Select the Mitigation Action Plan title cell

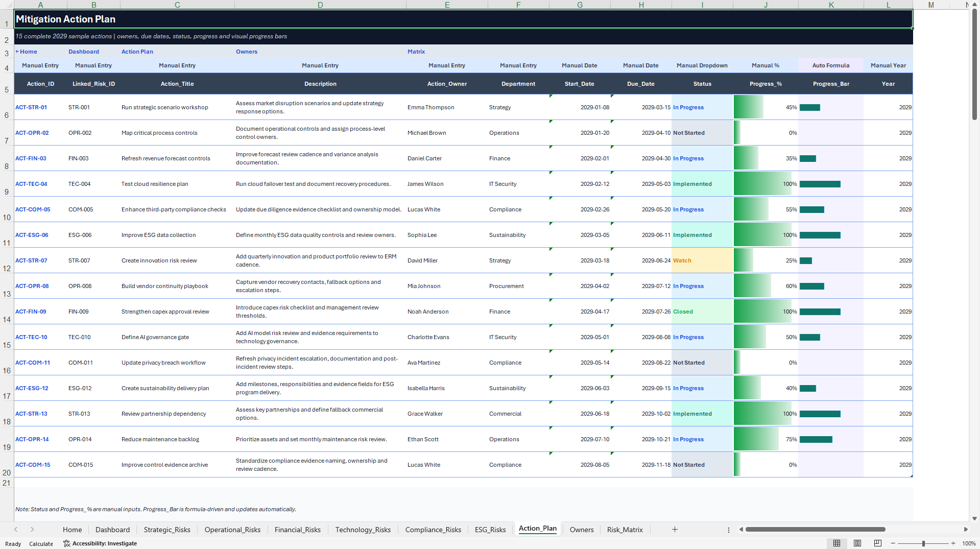click(463, 19)
